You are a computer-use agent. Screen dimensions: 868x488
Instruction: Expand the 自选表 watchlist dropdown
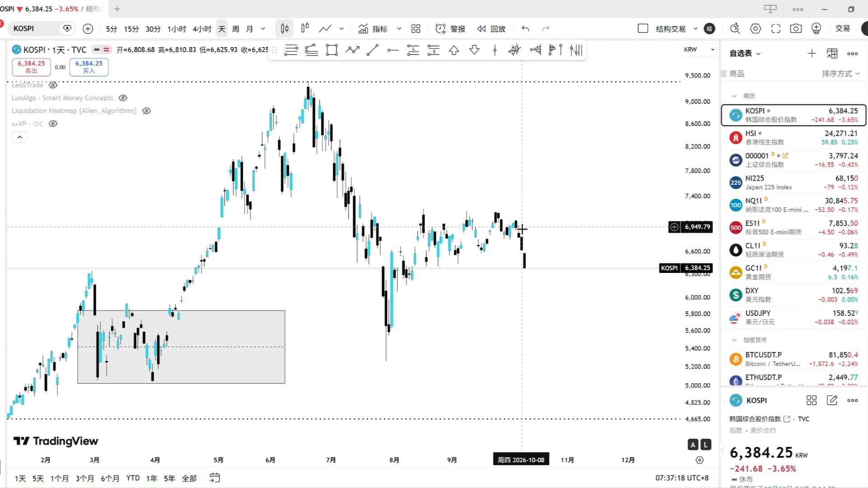745,53
